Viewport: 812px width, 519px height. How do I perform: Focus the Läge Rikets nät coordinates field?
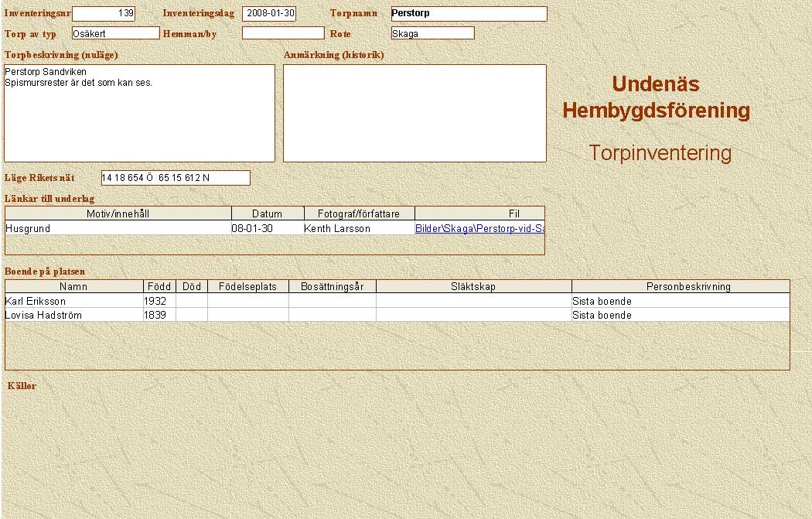(x=176, y=178)
